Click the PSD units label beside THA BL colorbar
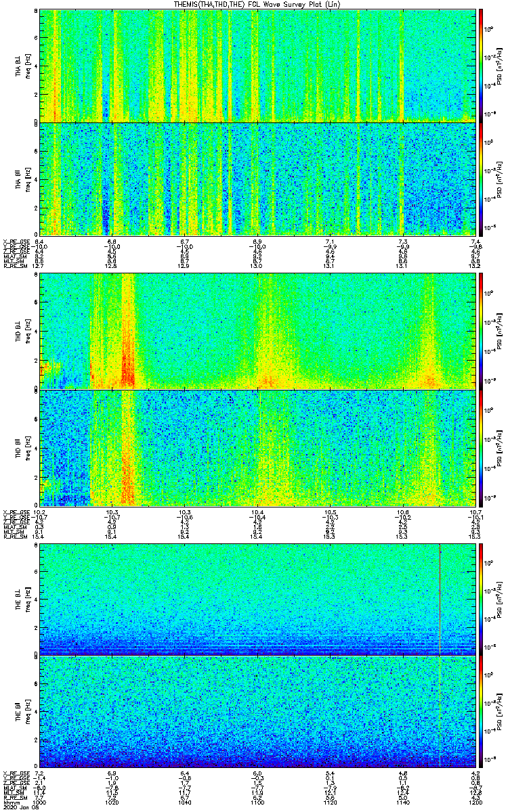 [x=499, y=64]
